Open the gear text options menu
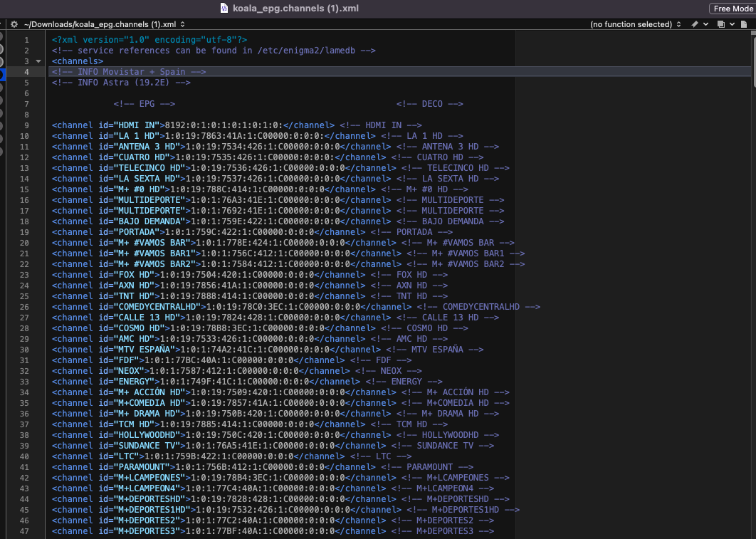This screenshot has width=756, height=539. [x=14, y=24]
